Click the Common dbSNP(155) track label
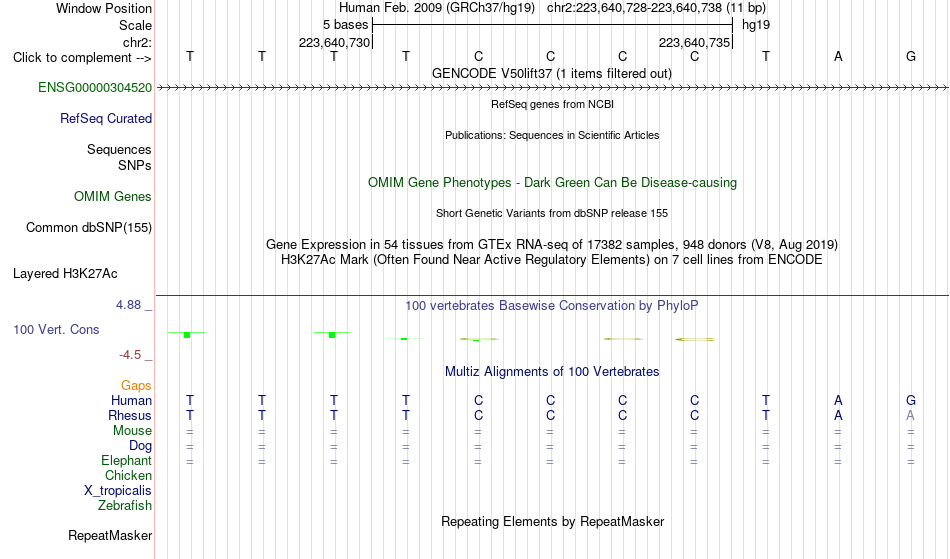Viewport: 950px width, 559px height. (88, 228)
